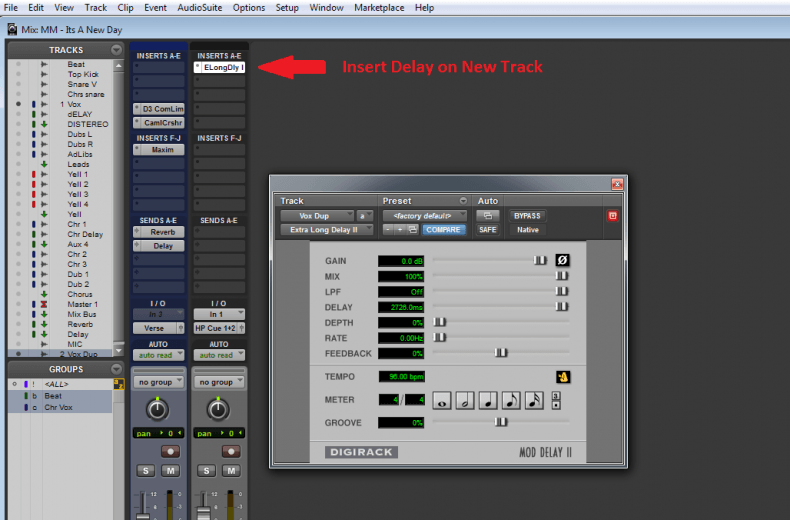The image size is (790, 520).
Task: Click the pan knob on the Vox channel
Action: 157,410
